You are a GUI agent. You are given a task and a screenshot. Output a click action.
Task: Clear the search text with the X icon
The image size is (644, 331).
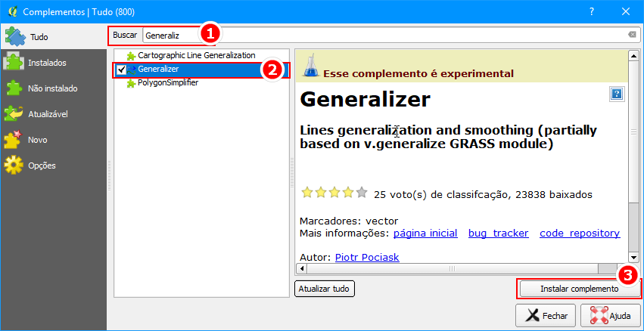click(632, 36)
